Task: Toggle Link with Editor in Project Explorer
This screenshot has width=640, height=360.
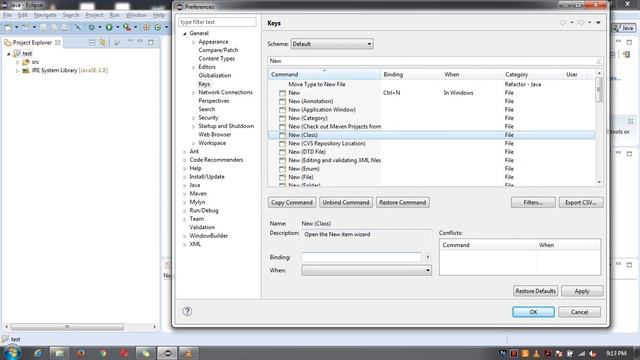Action: 103,42
